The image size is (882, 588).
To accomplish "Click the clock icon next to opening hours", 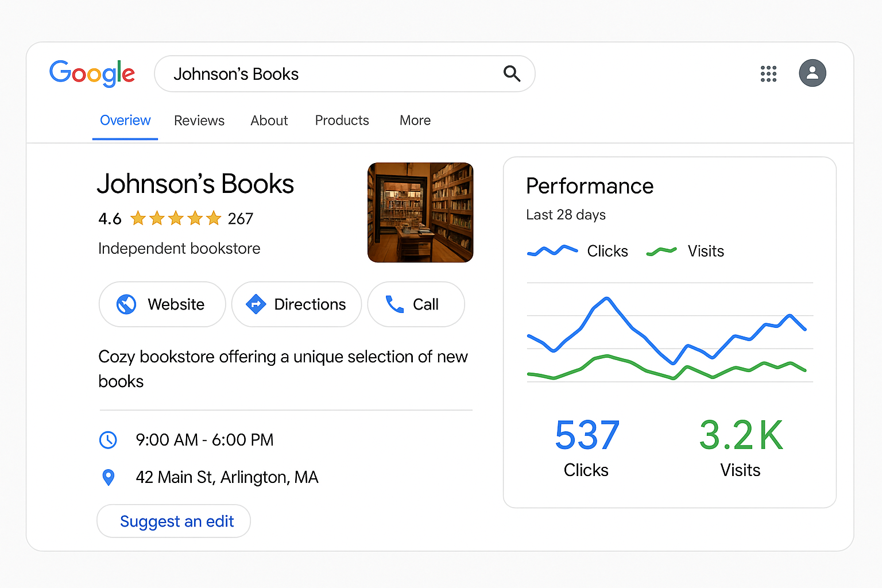I will (x=109, y=440).
